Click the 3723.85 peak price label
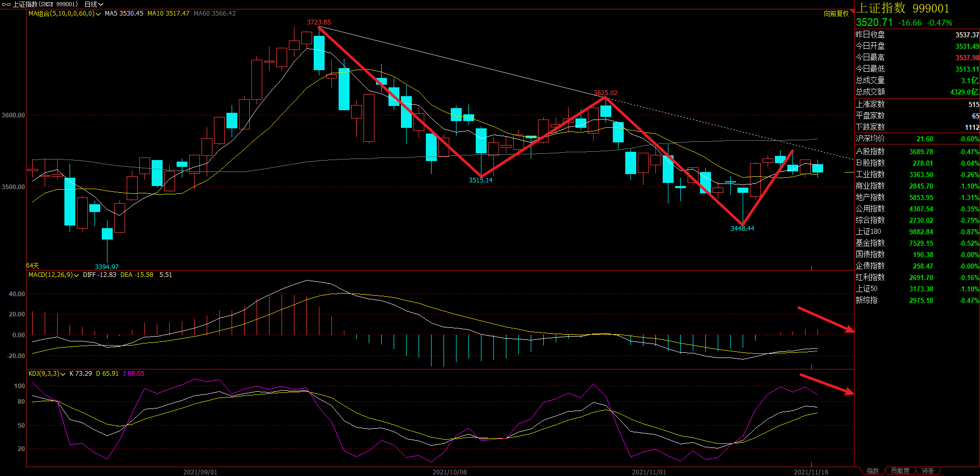The width and height of the screenshot is (980, 476). (318, 22)
